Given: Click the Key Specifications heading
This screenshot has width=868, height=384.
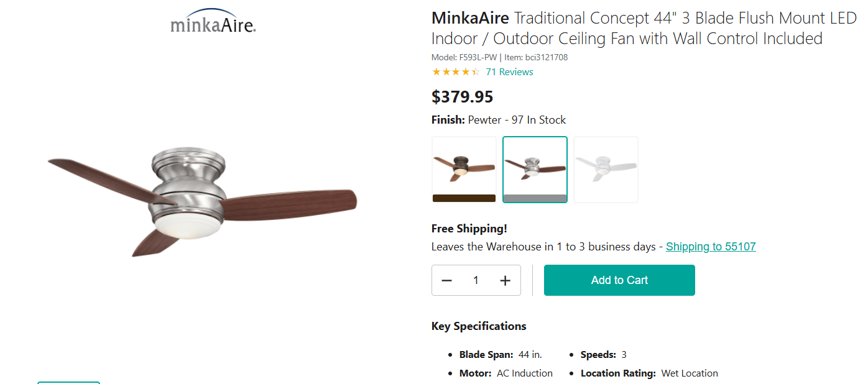Looking at the screenshot, I should [x=479, y=326].
